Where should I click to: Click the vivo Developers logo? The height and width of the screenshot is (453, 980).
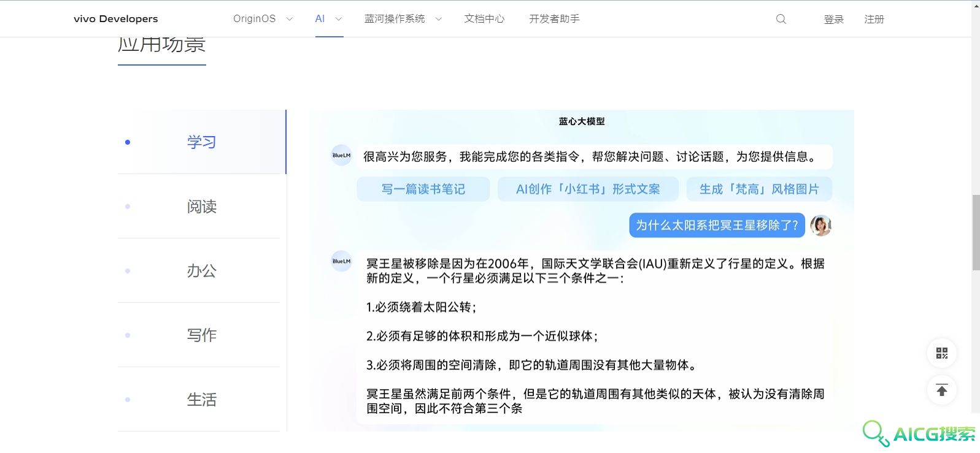tap(116, 19)
